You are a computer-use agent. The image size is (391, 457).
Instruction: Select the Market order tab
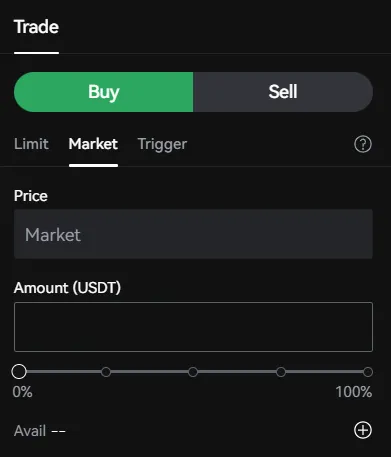pyautogui.click(x=93, y=144)
